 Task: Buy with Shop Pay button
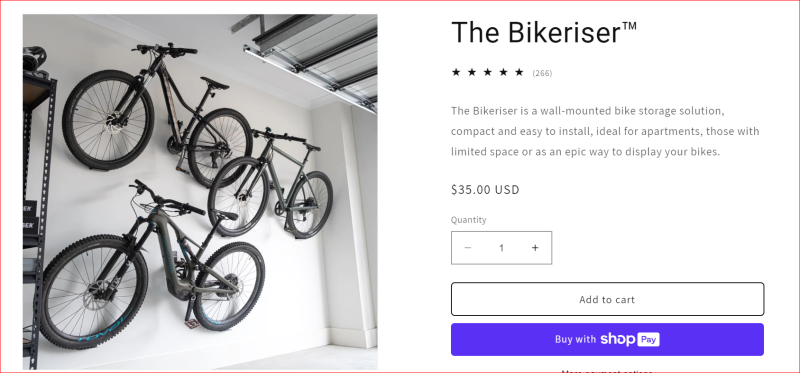(607, 339)
